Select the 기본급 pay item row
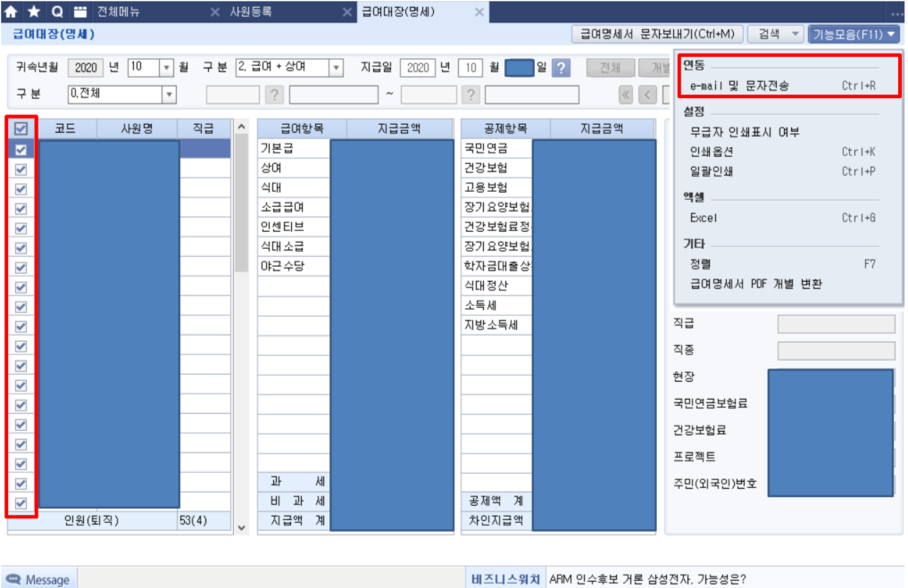 [x=294, y=149]
